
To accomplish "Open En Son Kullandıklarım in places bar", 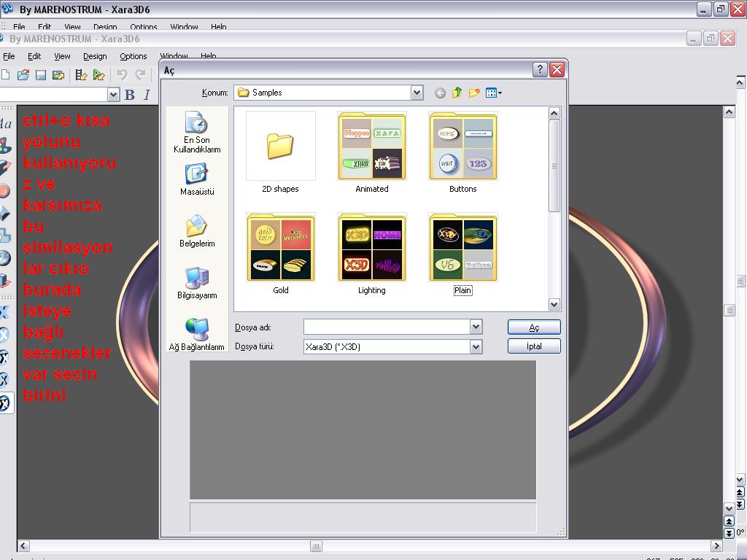I will (197, 133).
